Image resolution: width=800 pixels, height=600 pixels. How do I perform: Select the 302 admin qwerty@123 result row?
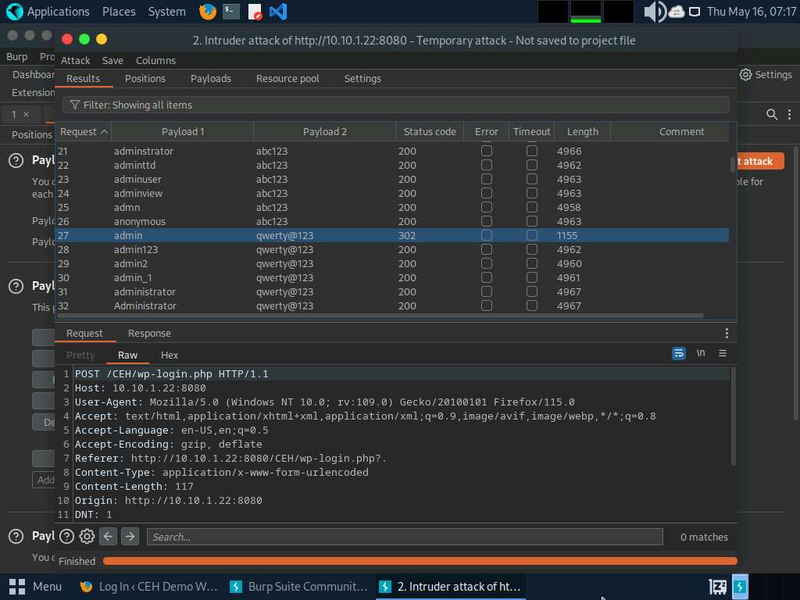click(x=392, y=235)
